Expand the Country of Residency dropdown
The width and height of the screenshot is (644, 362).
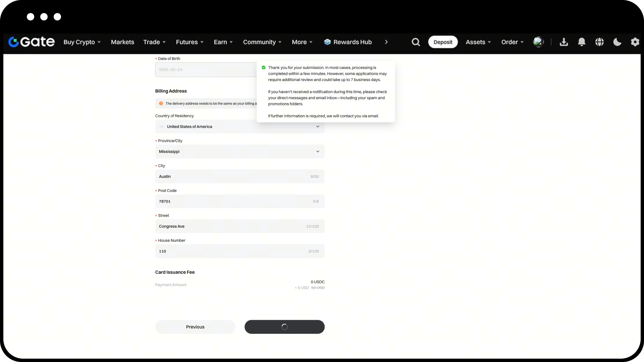click(240, 127)
